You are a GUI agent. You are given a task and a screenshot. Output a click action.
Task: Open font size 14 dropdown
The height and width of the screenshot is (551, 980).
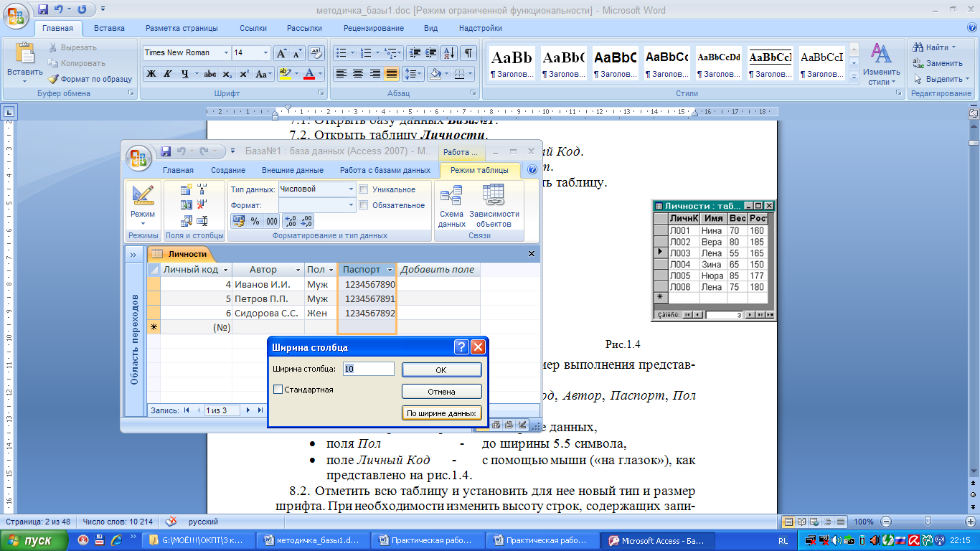[x=266, y=53]
